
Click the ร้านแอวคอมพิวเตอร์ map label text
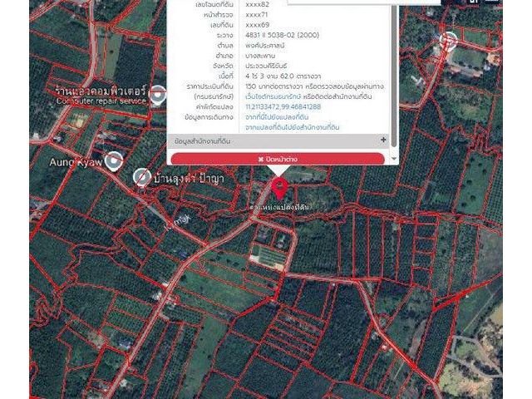click(x=101, y=91)
